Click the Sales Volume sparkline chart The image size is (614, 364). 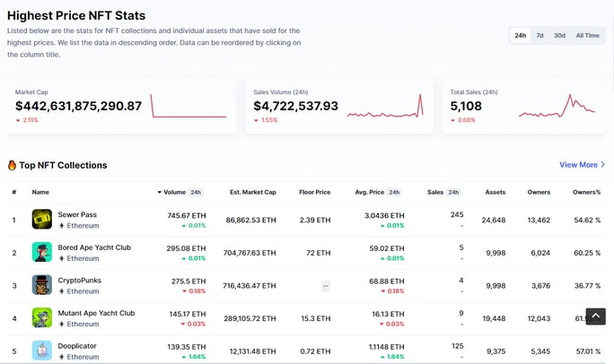tap(385, 106)
